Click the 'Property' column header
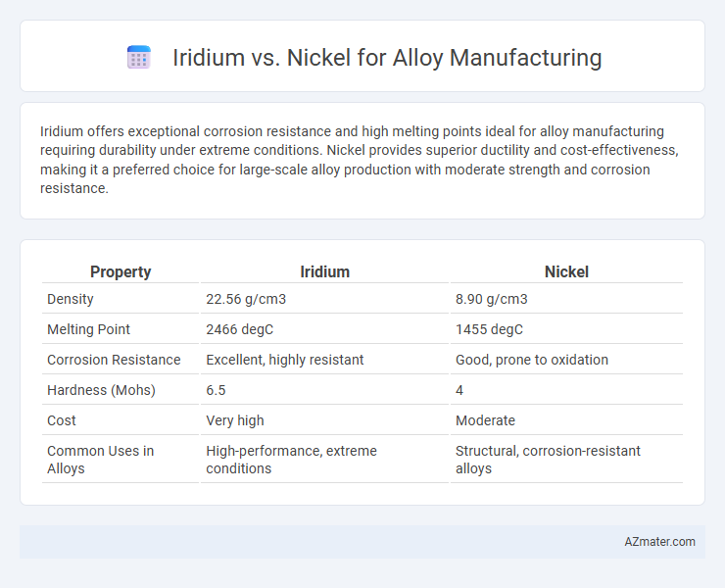Viewport: 725px width, 588px height. [x=121, y=271]
